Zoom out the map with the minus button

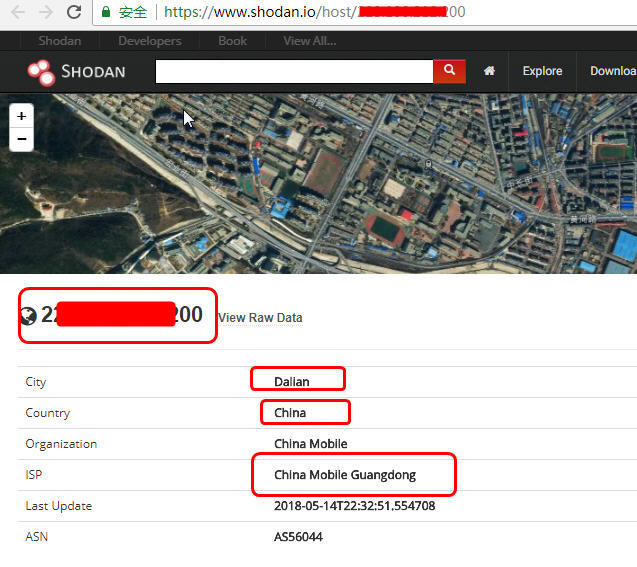[x=22, y=139]
